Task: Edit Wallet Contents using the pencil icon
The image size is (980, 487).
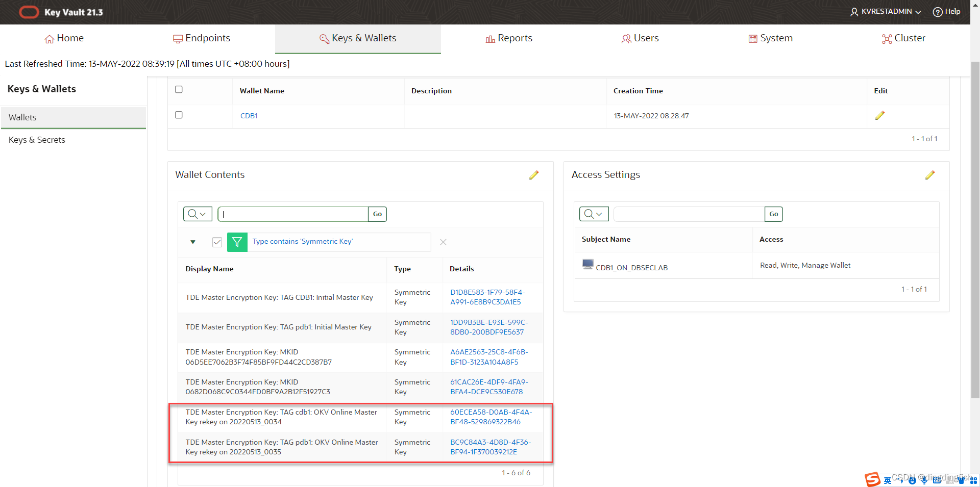Action: 534,175
